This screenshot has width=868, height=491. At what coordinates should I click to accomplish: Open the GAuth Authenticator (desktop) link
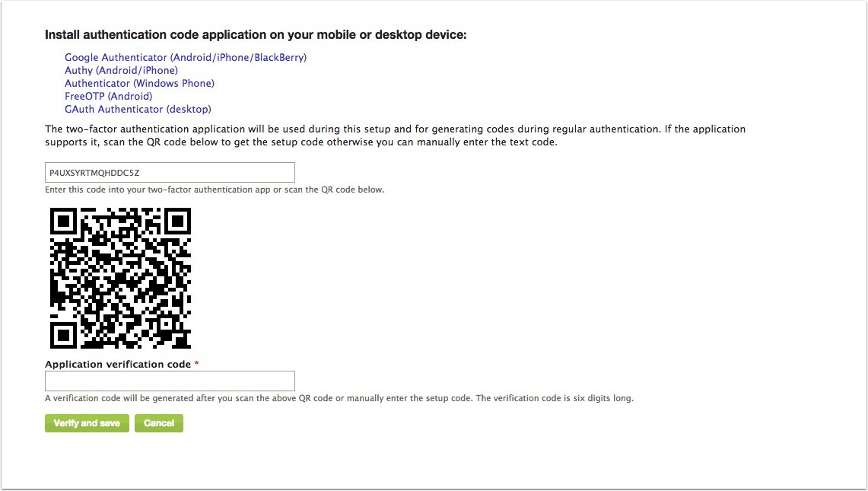(138, 109)
